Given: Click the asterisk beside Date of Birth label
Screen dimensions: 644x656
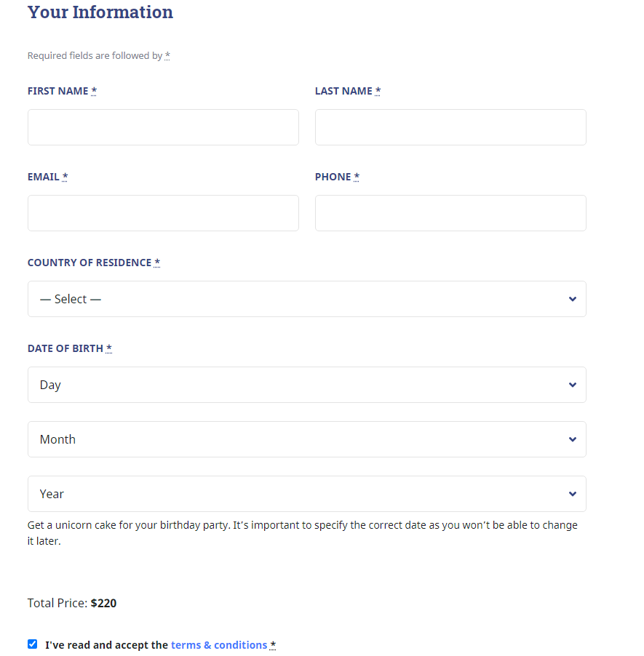Looking at the screenshot, I should pos(109,348).
